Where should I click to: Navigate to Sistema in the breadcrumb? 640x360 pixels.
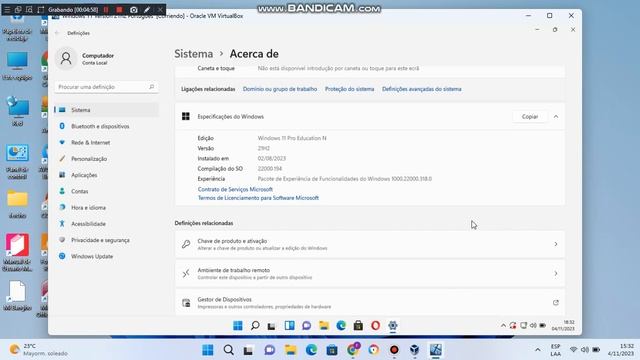tap(193, 54)
